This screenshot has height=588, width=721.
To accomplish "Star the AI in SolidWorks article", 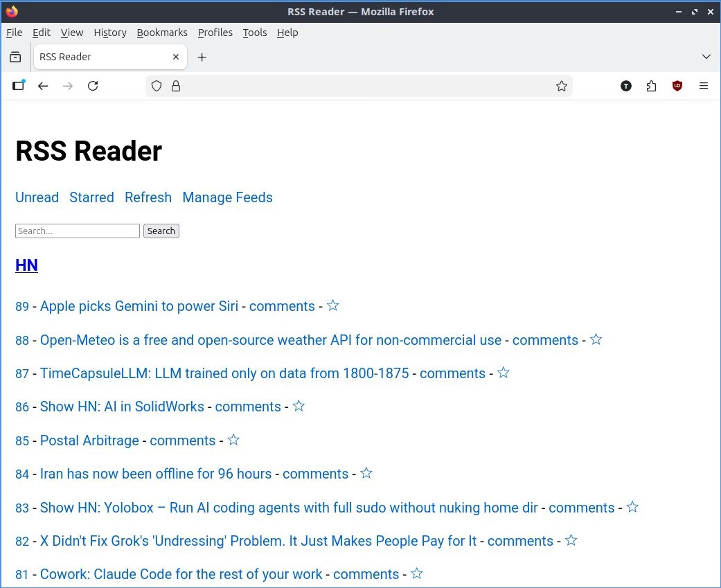I will [299, 406].
